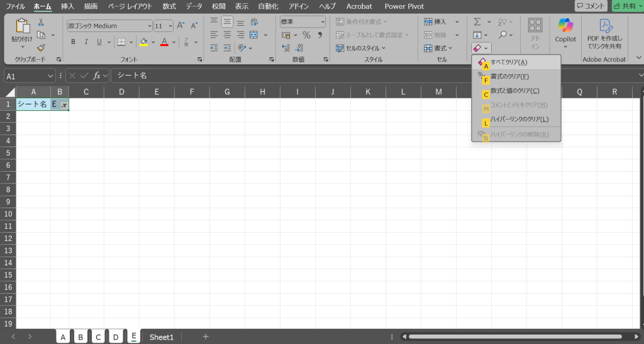Click the format painter brush icon
Viewport: 644px width, 344px height.
point(41,48)
